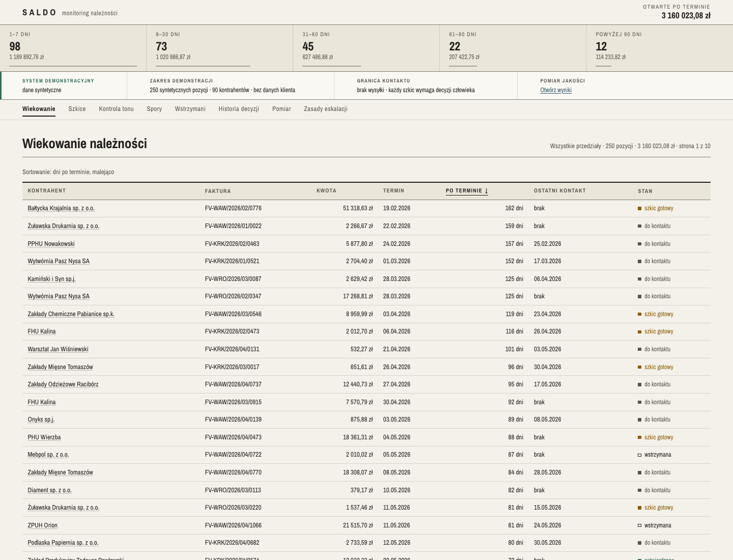Select the 61–90 dni aging bucket
The image size is (733, 560).
tap(513, 48)
